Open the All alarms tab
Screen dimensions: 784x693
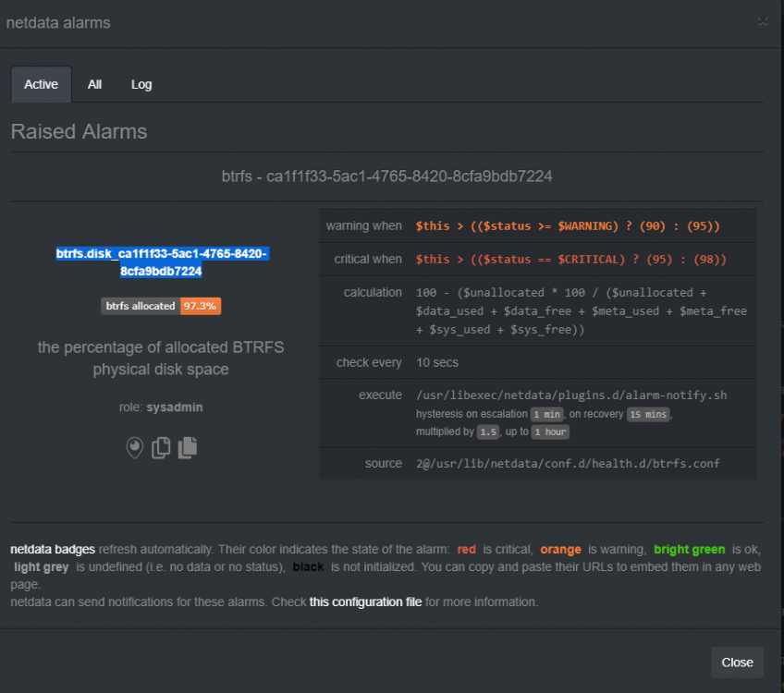tap(94, 84)
